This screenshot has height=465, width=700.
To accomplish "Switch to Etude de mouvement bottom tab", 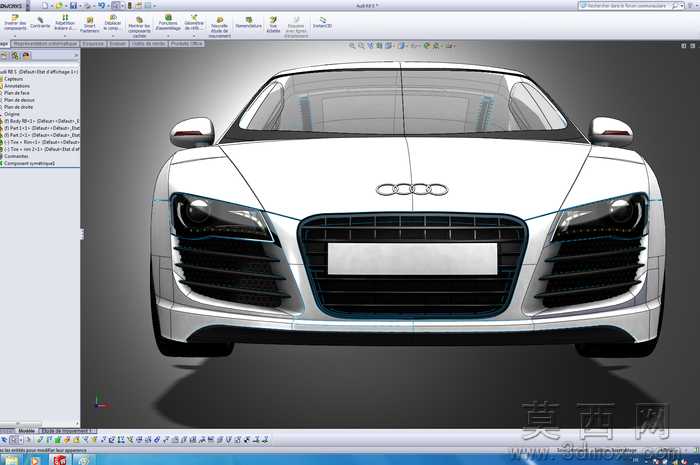I will (x=67, y=431).
